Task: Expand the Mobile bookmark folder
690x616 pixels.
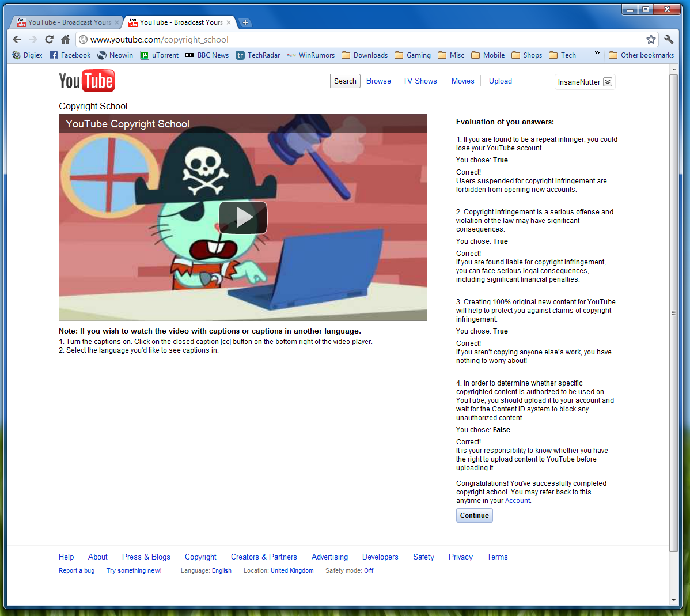Action: [488, 55]
